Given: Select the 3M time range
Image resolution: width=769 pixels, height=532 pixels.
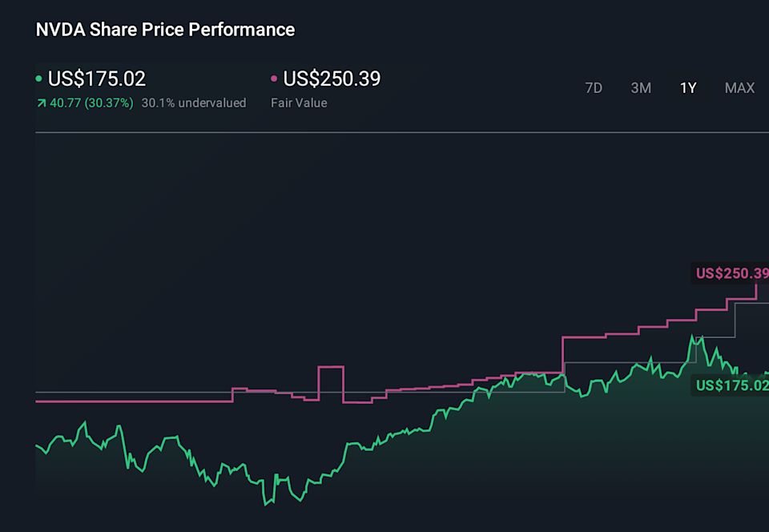Looking at the screenshot, I should [x=641, y=88].
